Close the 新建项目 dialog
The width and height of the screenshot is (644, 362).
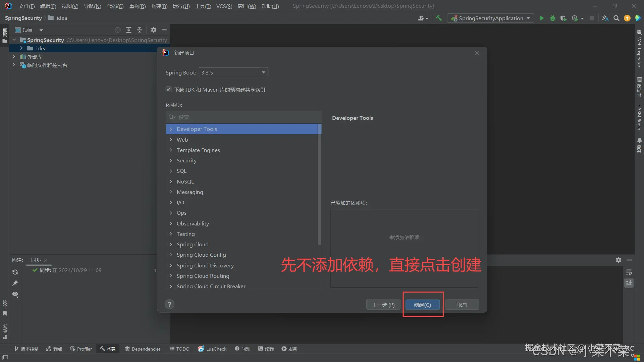477,53
